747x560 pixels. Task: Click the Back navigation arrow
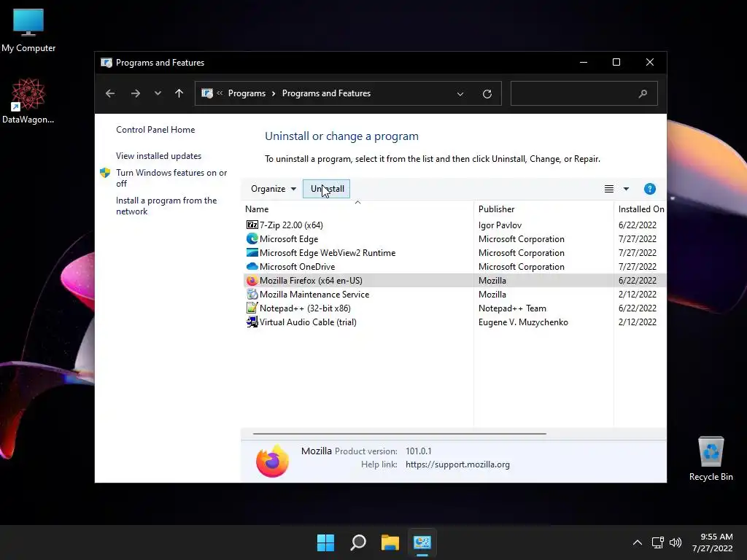coord(110,93)
